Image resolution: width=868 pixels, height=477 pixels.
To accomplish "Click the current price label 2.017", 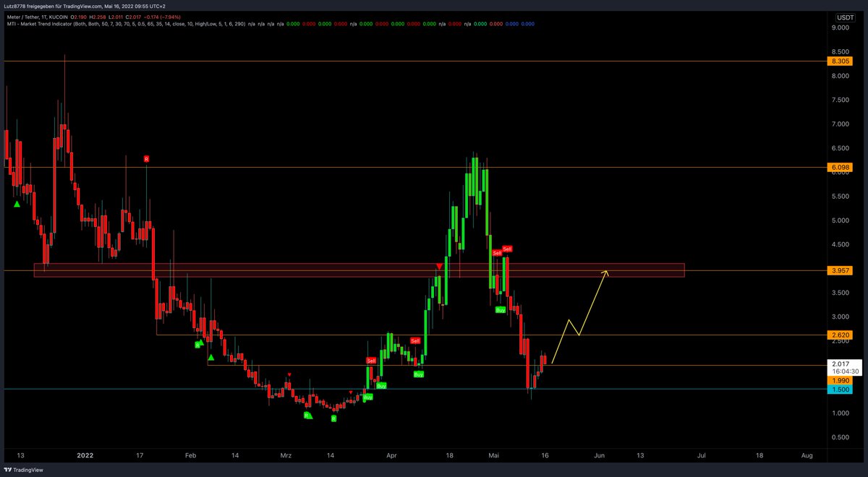I will (x=842, y=364).
